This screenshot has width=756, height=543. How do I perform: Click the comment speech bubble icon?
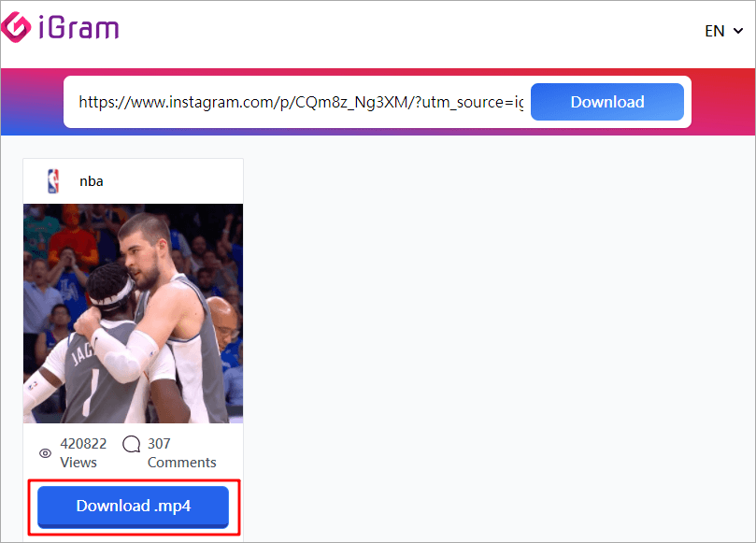131,444
